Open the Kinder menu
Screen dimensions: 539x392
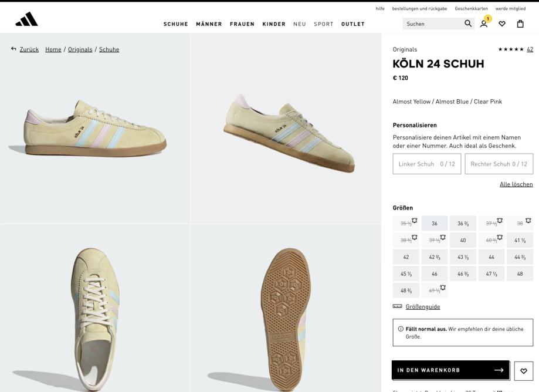(274, 24)
